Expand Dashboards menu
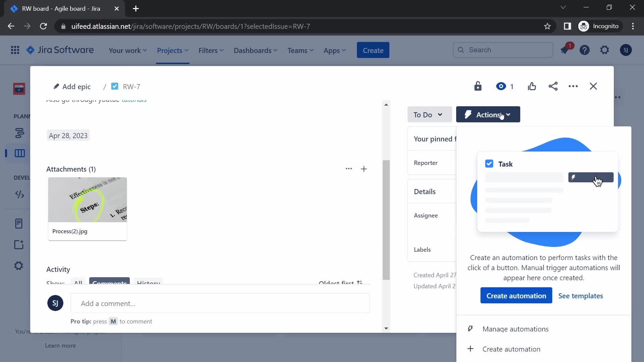The height and width of the screenshot is (362, 644). (255, 51)
